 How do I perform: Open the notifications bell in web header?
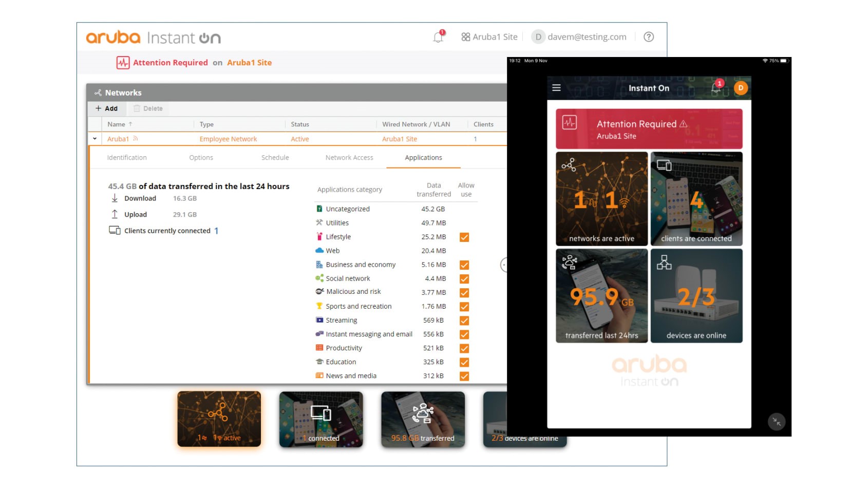point(438,37)
